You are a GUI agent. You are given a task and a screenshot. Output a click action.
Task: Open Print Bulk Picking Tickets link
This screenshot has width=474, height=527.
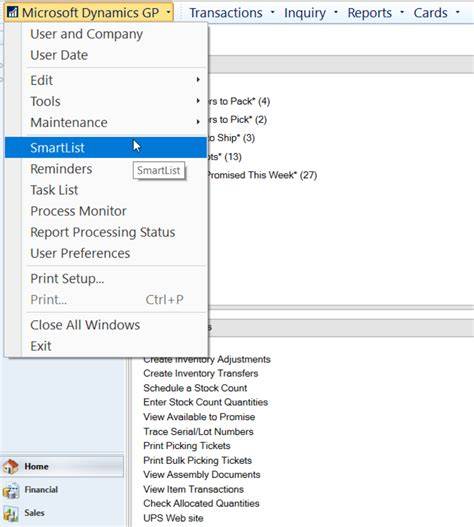(x=197, y=460)
